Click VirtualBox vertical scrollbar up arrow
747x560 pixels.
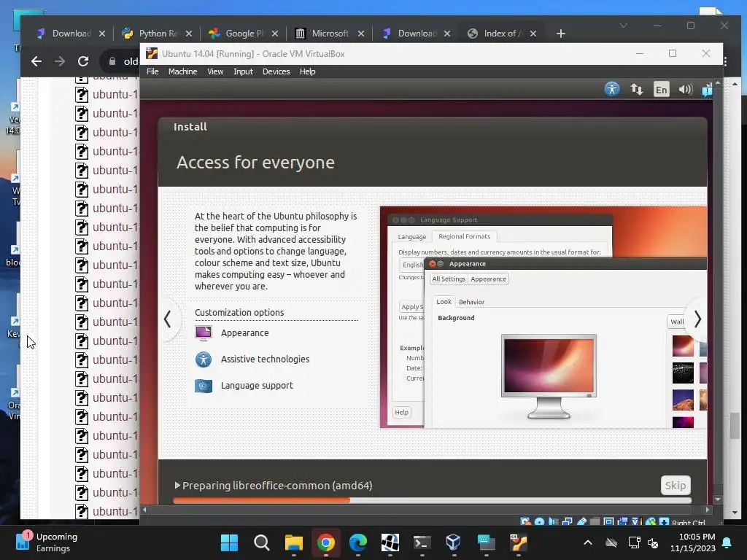(x=718, y=83)
